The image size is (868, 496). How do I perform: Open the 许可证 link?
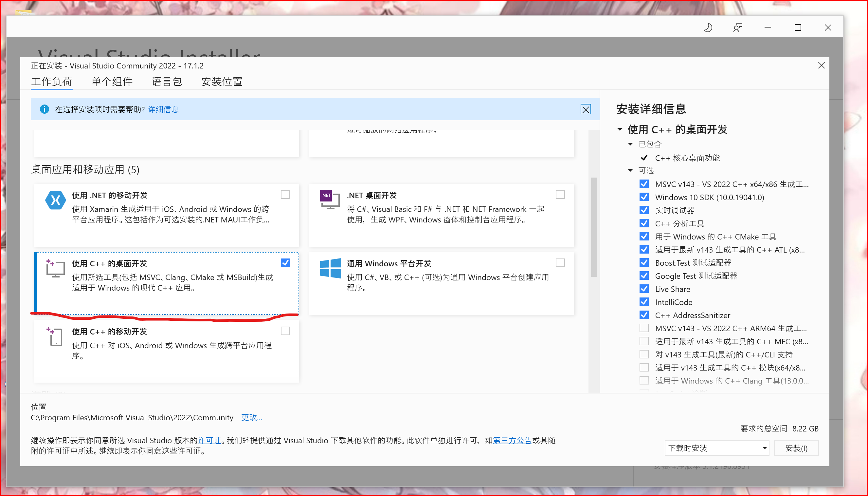[209, 441]
